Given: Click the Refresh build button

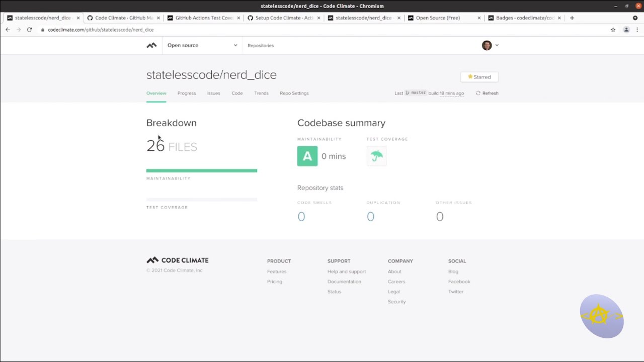Looking at the screenshot, I should 487,93.
